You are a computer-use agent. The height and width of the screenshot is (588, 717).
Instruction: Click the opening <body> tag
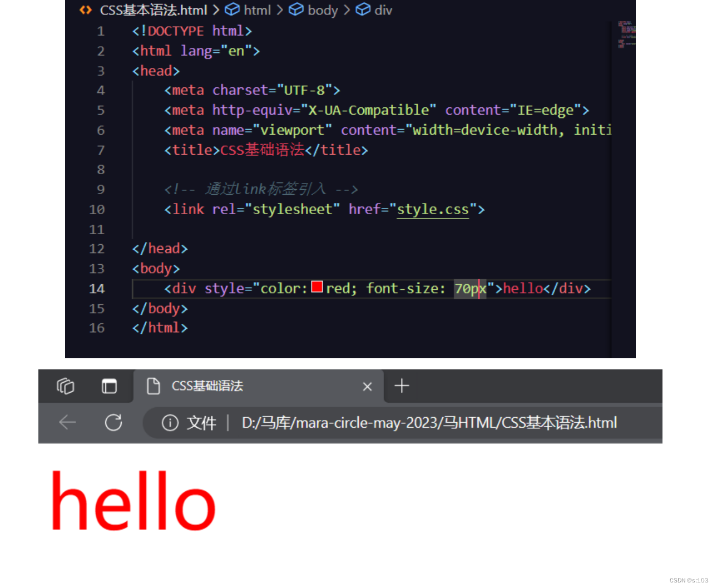tap(156, 269)
